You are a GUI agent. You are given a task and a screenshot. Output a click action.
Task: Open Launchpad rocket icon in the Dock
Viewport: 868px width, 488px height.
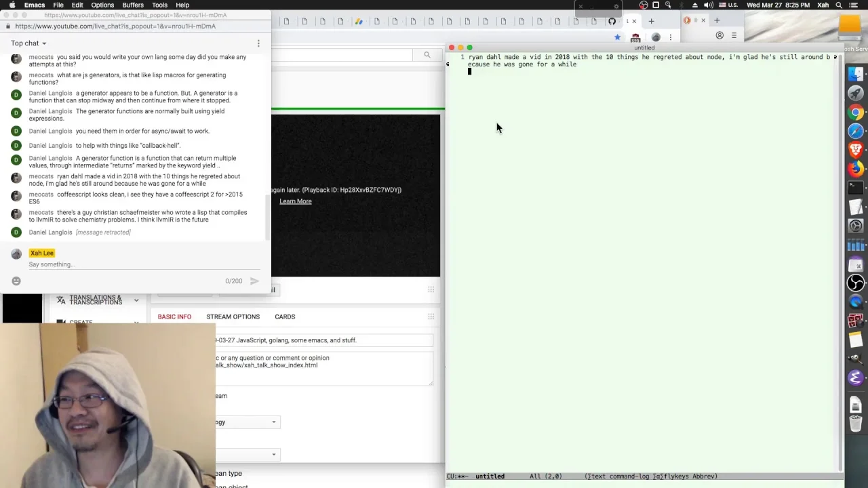(x=856, y=93)
